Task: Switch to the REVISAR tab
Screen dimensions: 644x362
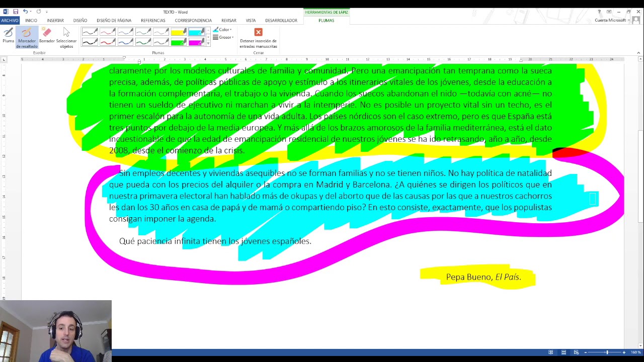Action: [228, 21]
